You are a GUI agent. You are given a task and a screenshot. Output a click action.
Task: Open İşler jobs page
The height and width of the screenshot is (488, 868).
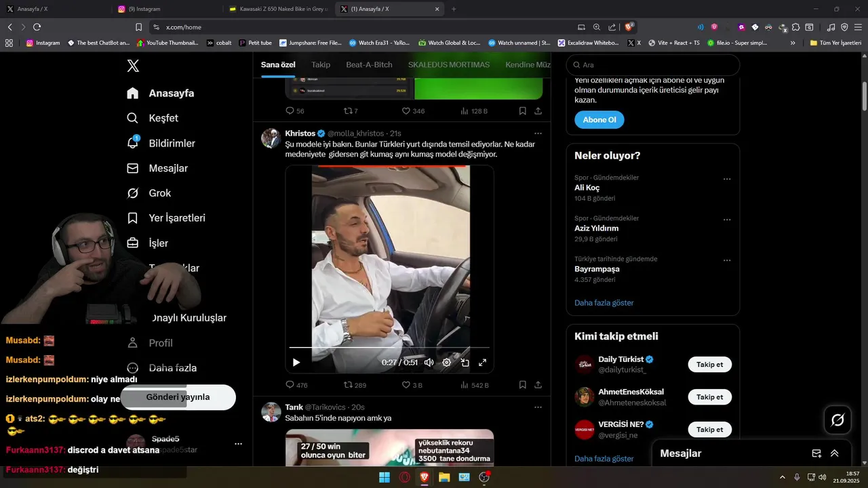pyautogui.click(x=147, y=243)
